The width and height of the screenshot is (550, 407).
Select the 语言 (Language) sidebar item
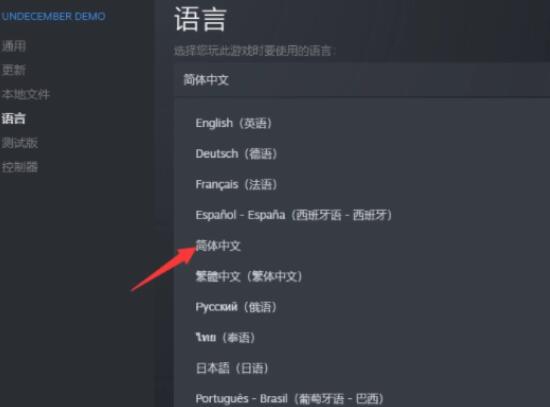point(14,119)
